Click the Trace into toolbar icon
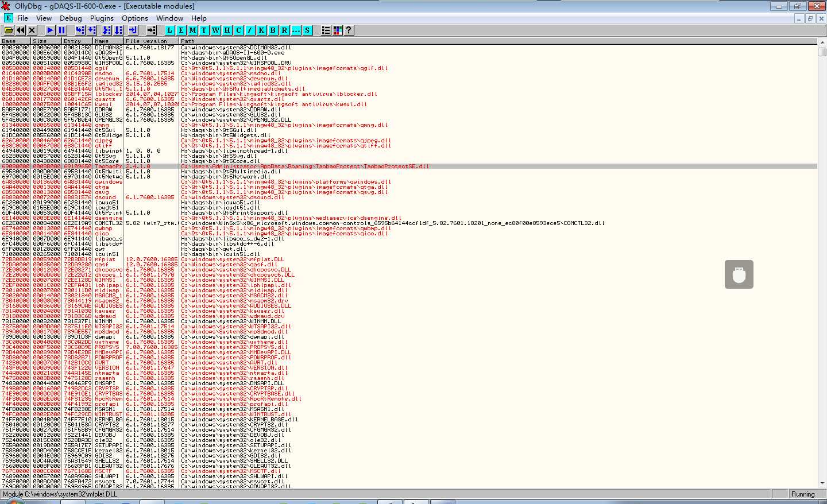This screenshot has height=504, width=827. (107, 30)
